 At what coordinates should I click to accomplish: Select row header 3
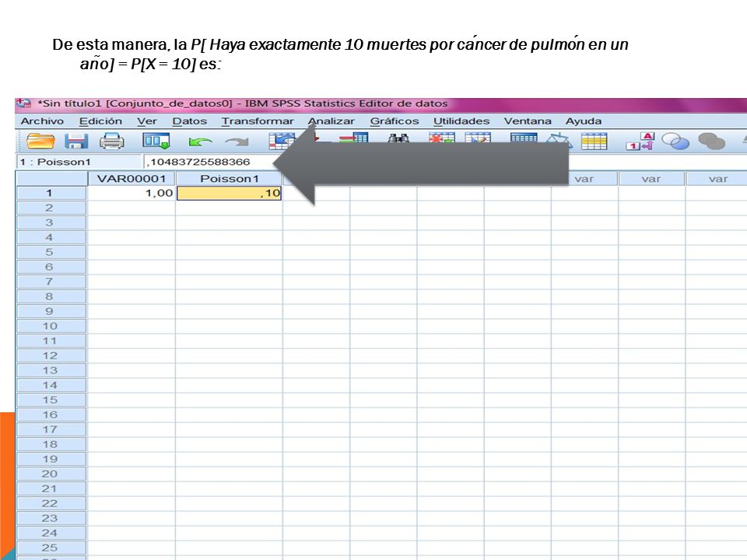pos(51,222)
